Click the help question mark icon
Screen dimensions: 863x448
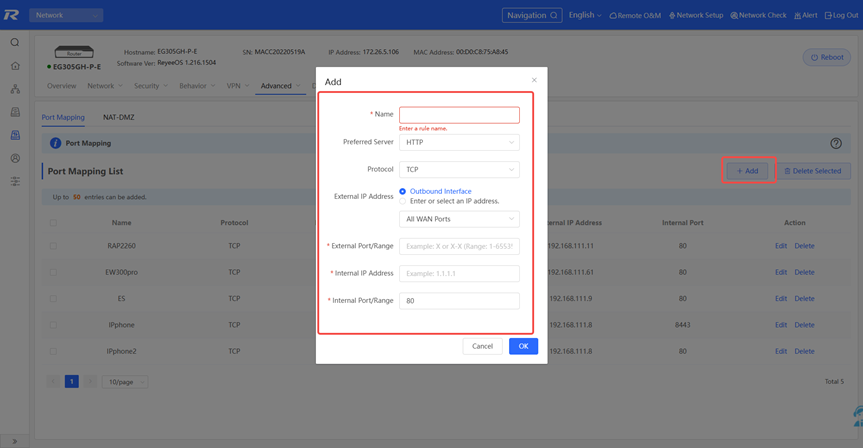point(835,143)
